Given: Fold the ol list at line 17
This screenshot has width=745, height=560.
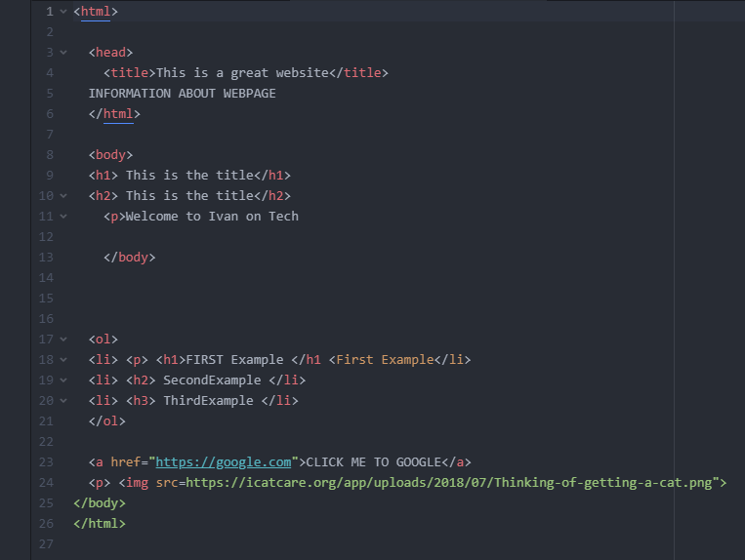Looking at the screenshot, I should click(63, 340).
